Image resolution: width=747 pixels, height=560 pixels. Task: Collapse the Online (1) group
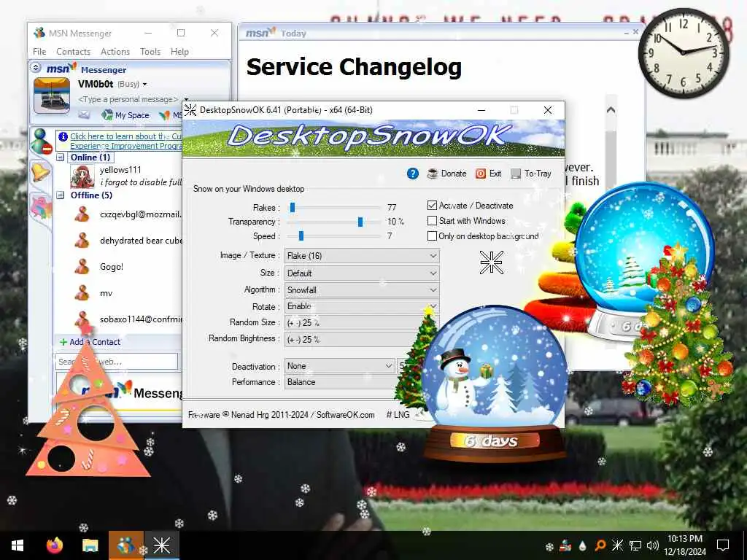tap(61, 157)
